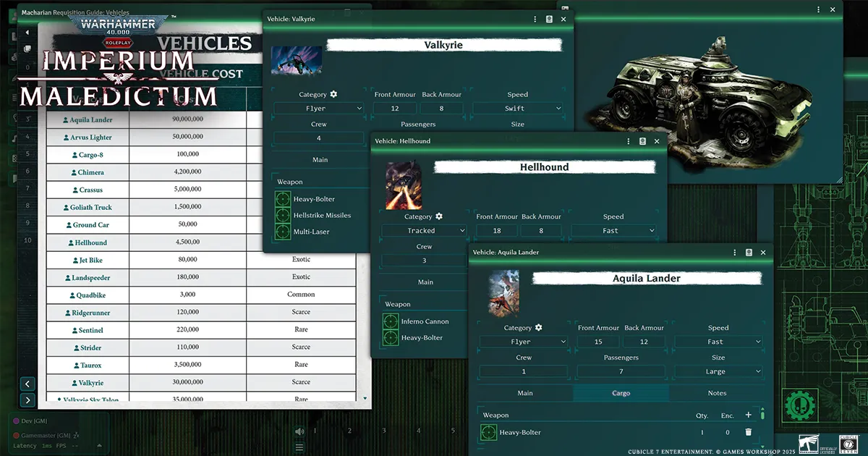Open Goliath Truck link in vehicle table
868x456 pixels.
click(88, 207)
